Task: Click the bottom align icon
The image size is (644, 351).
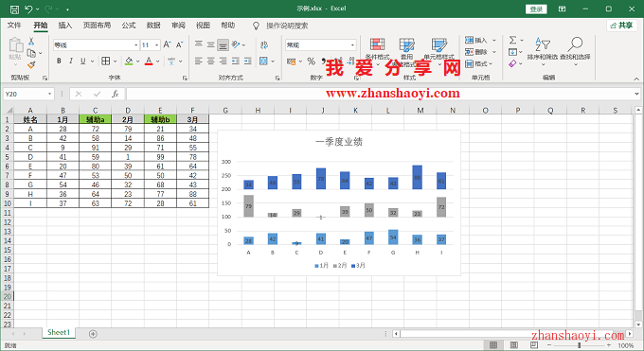Action: pos(223,44)
